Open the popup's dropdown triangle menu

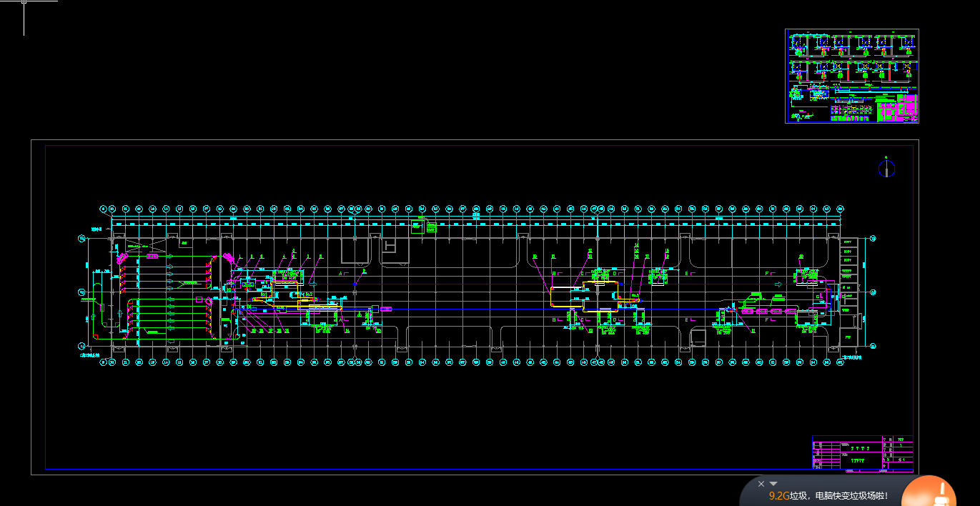point(773,484)
